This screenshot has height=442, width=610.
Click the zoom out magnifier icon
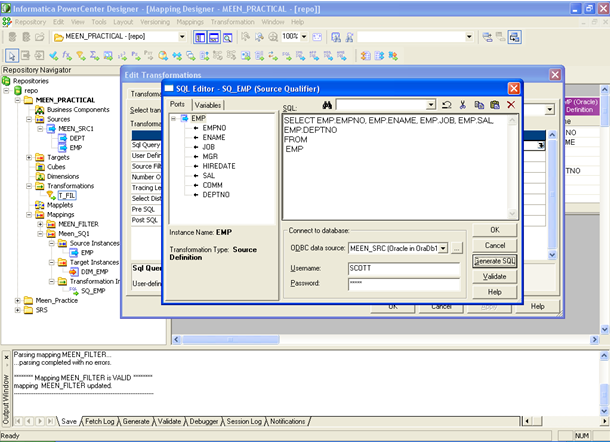(x=273, y=37)
